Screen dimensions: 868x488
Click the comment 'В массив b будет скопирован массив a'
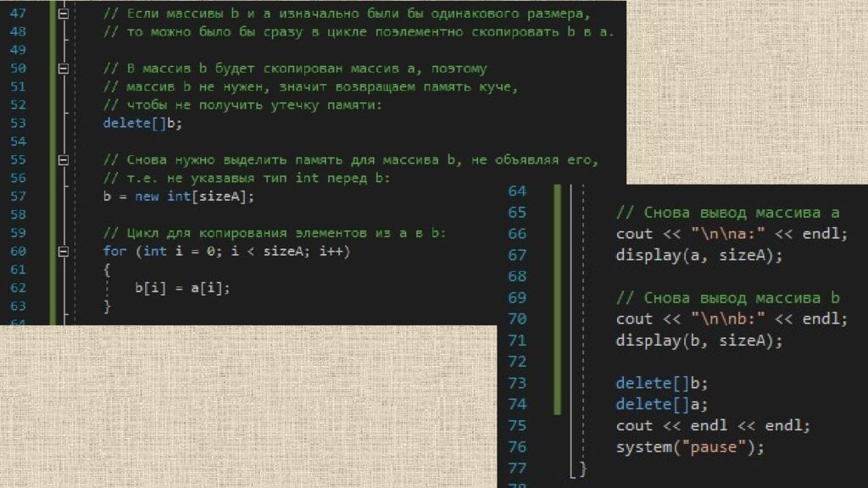click(x=295, y=69)
